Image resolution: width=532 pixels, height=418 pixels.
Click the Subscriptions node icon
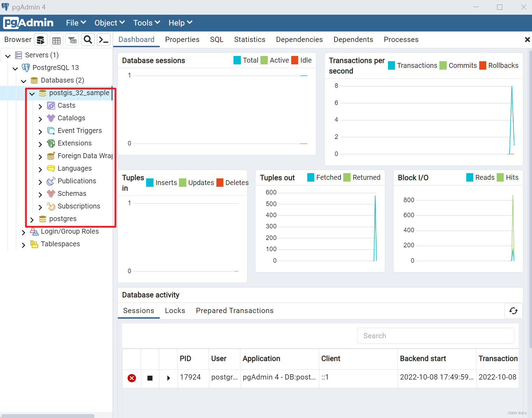(51, 206)
